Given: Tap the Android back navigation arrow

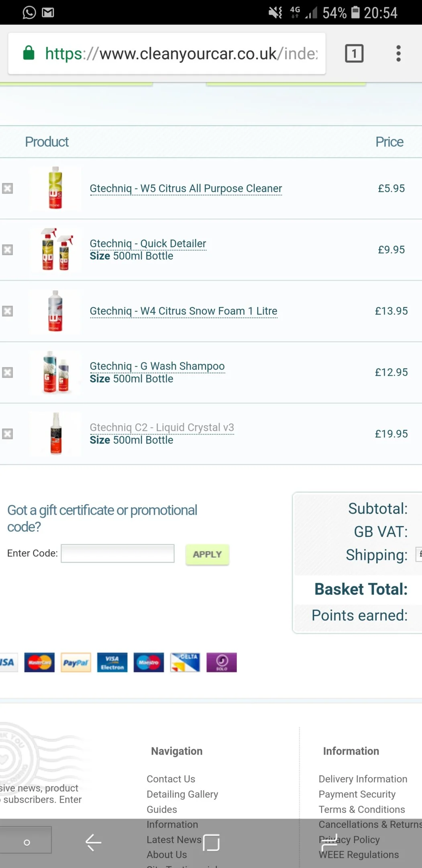Looking at the screenshot, I should click(94, 843).
